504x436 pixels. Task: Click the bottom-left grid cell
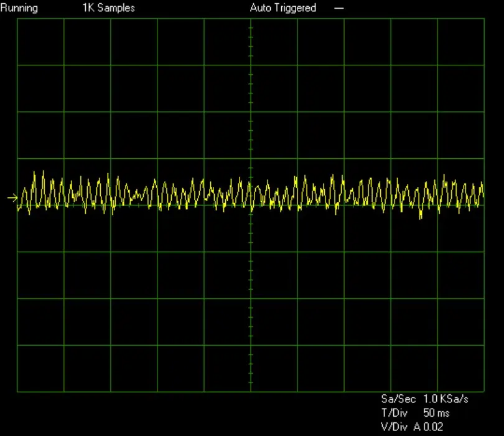tap(40, 369)
